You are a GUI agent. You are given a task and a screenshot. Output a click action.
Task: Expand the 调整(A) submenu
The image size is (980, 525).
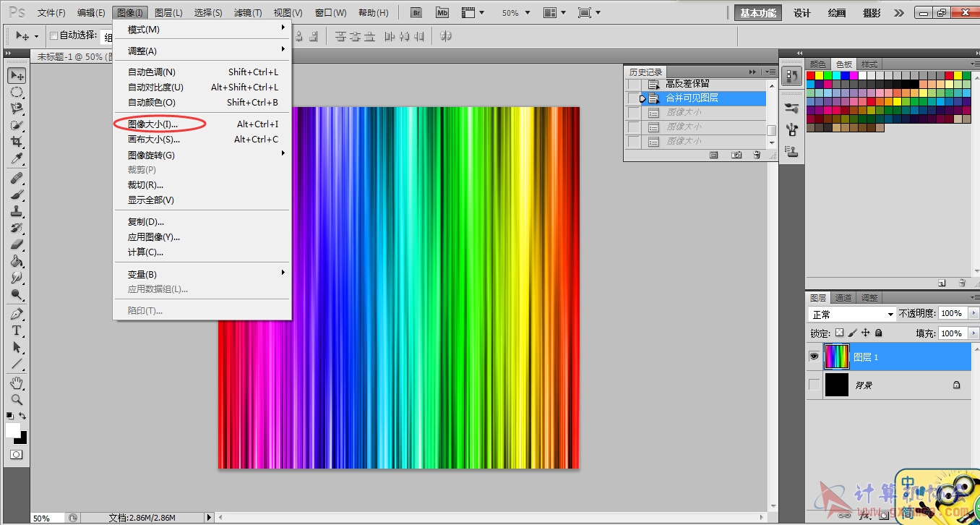click(202, 51)
